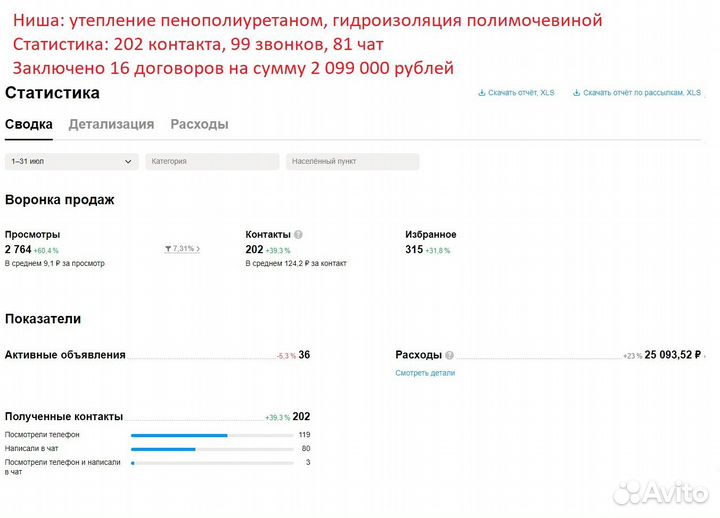The width and height of the screenshot is (720, 518).
Task: Click the Показатели heading
Action: [x=43, y=319]
